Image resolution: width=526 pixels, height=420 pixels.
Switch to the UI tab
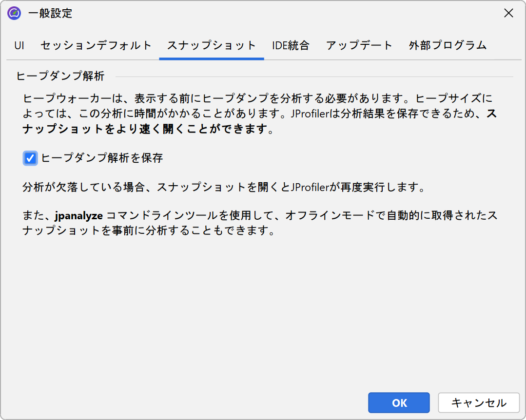[x=19, y=46]
